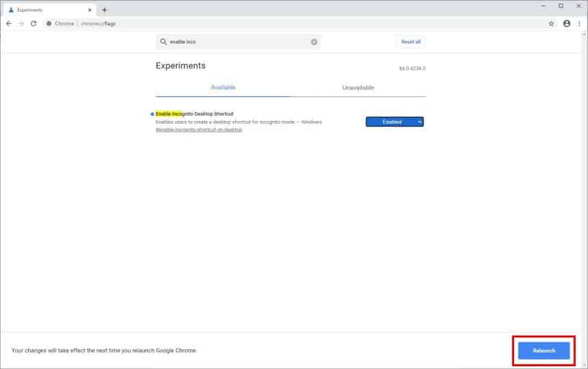Go back with the browser back arrow

pyautogui.click(x=9, y=24)
